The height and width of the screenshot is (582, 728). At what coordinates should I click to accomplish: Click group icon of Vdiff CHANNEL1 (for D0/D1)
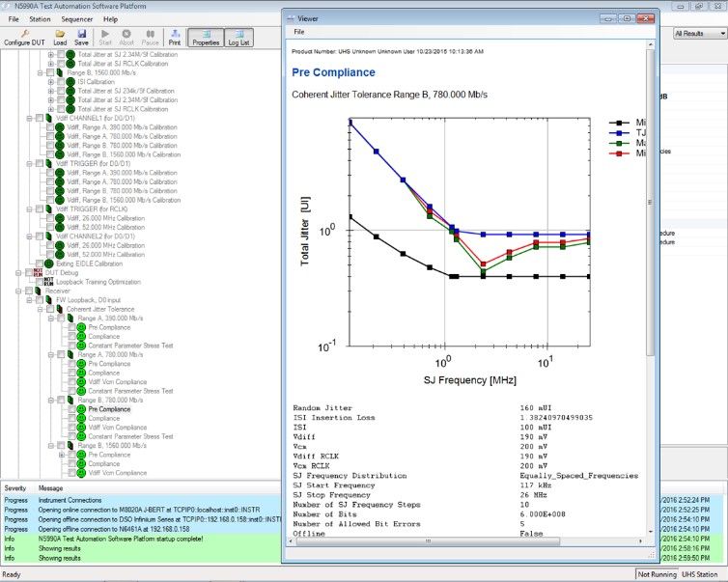coord(48,119)
